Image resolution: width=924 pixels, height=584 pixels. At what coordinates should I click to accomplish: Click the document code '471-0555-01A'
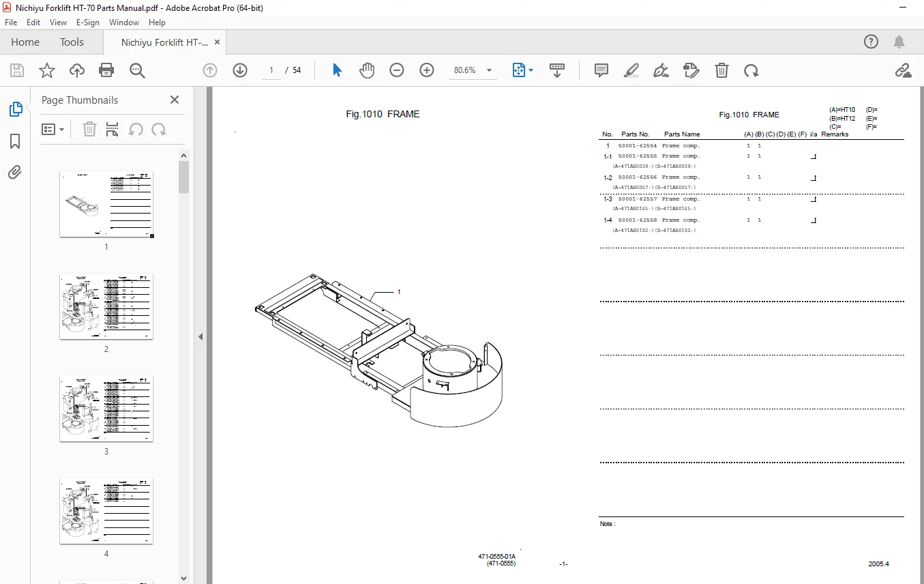pyautogui.click(x=496, y=557)
